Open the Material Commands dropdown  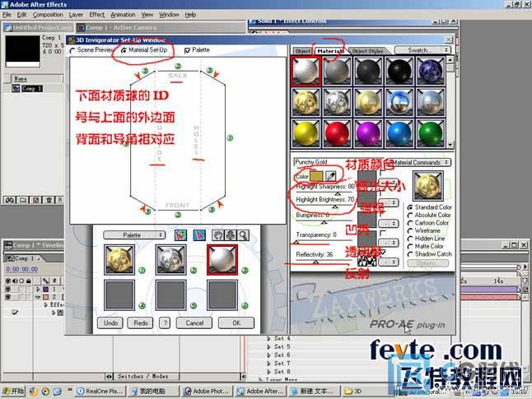(x=421, y=162)
